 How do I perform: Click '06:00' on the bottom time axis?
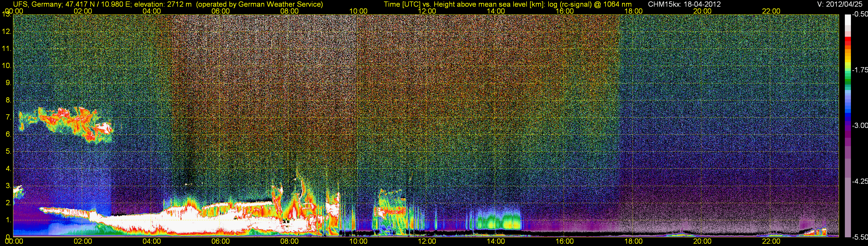click(x=221, y=241)
